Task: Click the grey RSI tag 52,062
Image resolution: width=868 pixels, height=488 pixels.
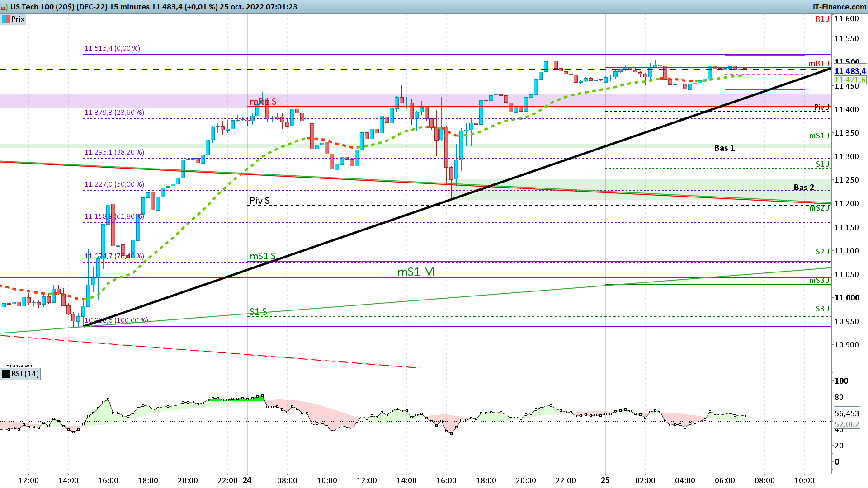Action: 847,424
